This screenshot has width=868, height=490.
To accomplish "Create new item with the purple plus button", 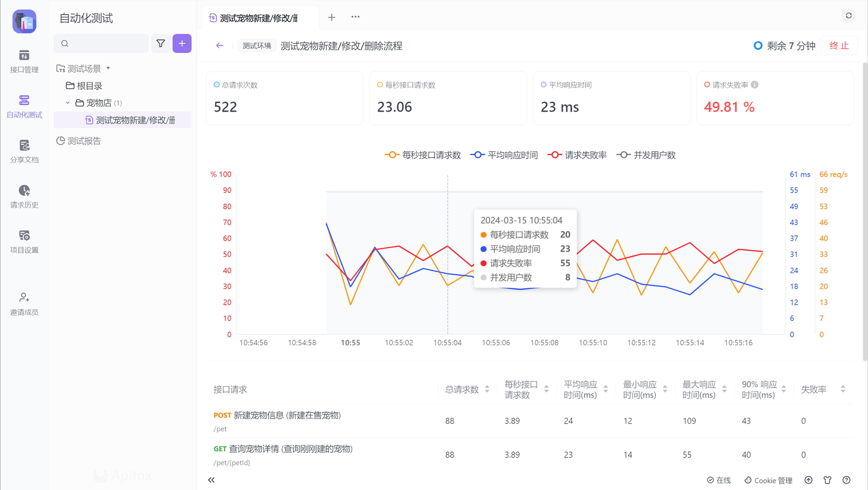I will [182, 43].
